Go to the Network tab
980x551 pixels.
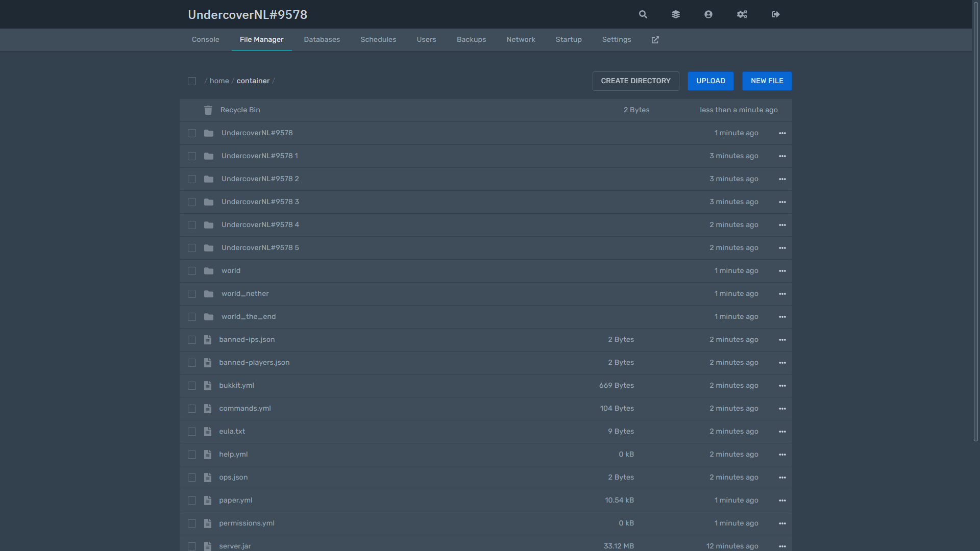pos(521,40)
